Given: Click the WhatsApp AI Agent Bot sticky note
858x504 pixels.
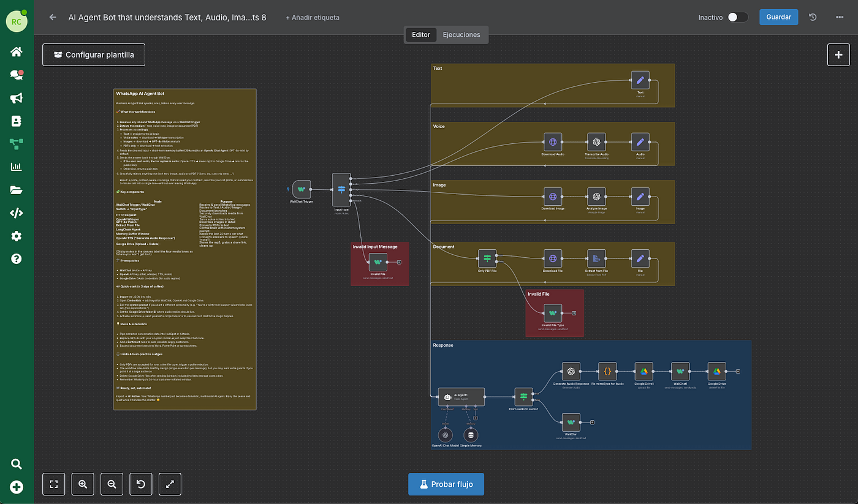Looking at the screenshot, I should (x=184, y=249).
